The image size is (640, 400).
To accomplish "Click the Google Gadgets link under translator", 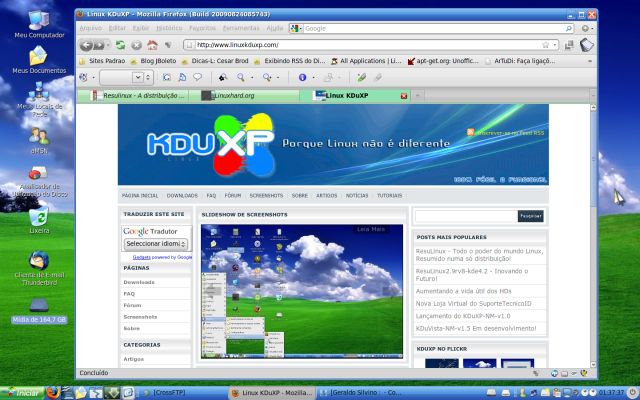I will [142, 258].
